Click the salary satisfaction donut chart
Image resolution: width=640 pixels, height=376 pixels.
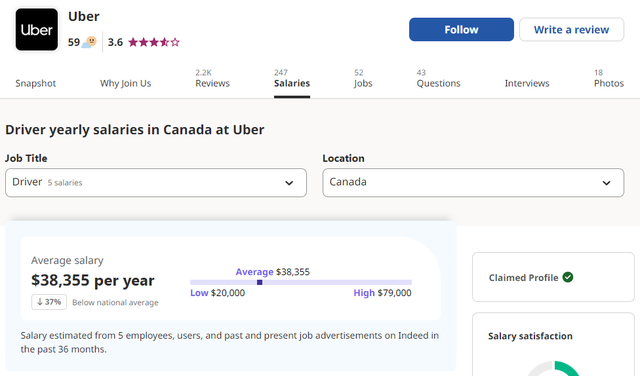click(553, 368)
